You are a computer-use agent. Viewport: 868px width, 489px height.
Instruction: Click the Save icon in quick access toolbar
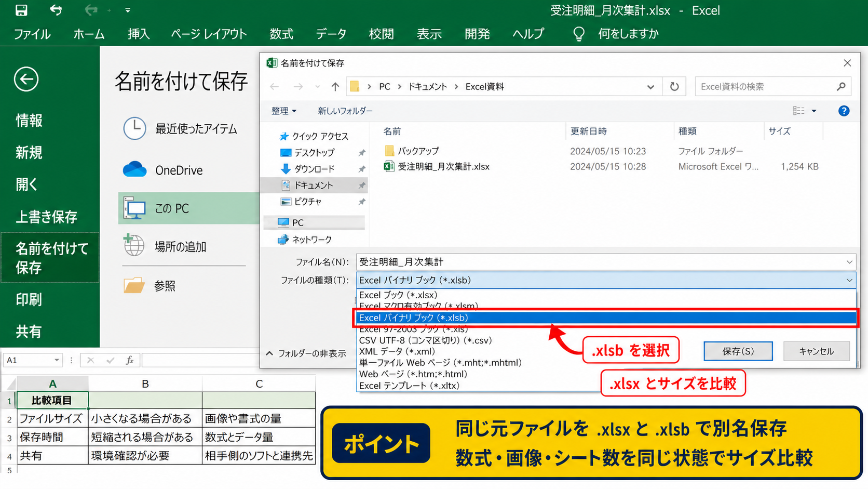(21, 10)
